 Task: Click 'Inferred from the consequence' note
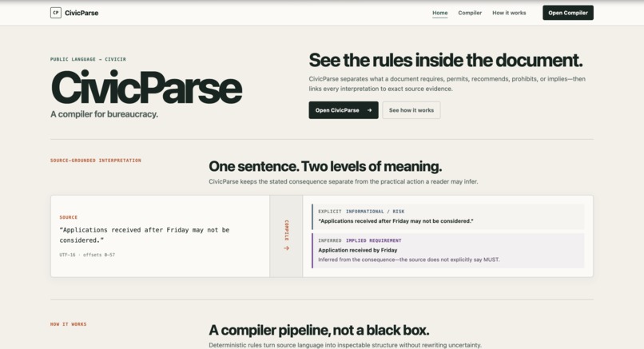coord(408,260)
